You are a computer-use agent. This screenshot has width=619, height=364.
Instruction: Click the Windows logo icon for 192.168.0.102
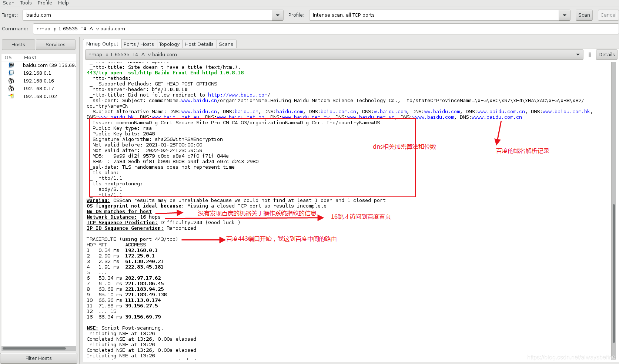11,96
